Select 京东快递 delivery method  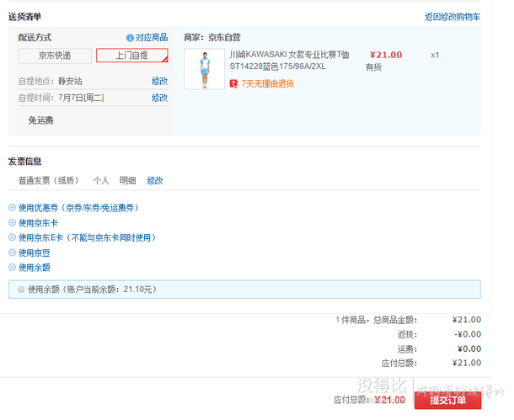(54, 56)
